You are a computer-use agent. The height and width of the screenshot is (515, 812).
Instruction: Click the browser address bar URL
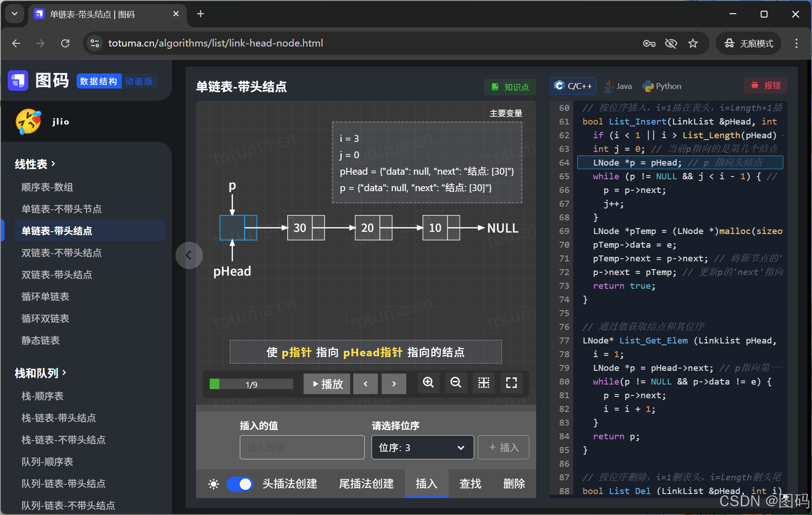216,43
